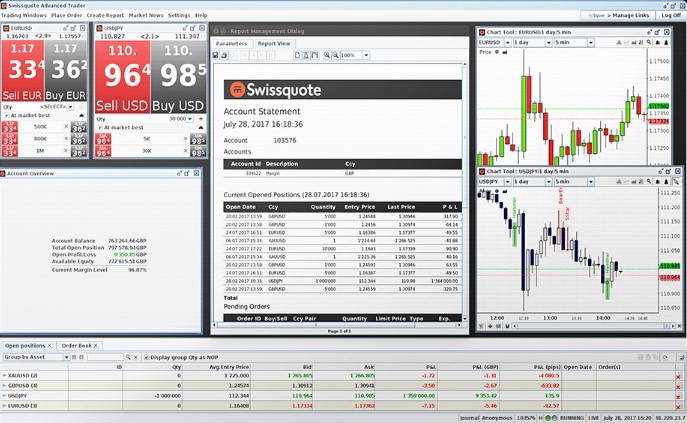Expand all groups icon in Open positions
Screen dimensions: 687x423
(x=74, y=357)
